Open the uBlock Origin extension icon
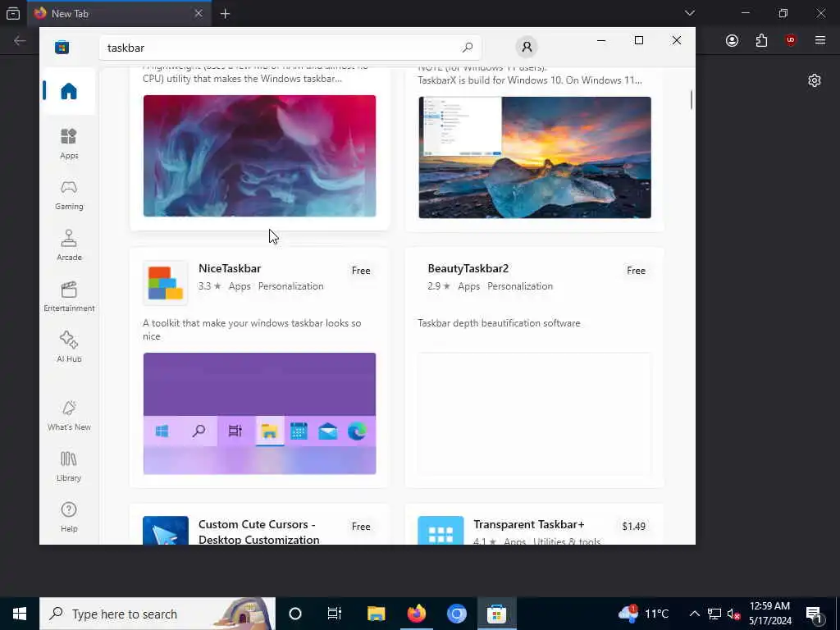The width and height of the screenshot is (840, 630). click(x=791, y=40)
